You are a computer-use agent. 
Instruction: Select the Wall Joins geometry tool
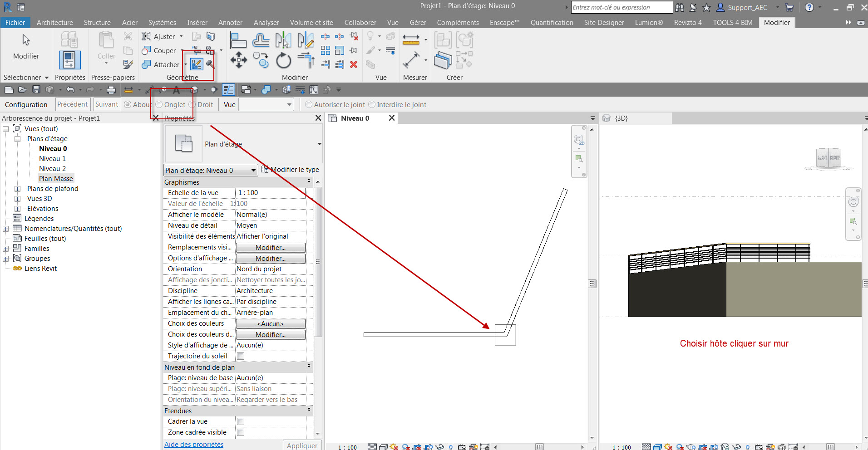tap(197, 64)
